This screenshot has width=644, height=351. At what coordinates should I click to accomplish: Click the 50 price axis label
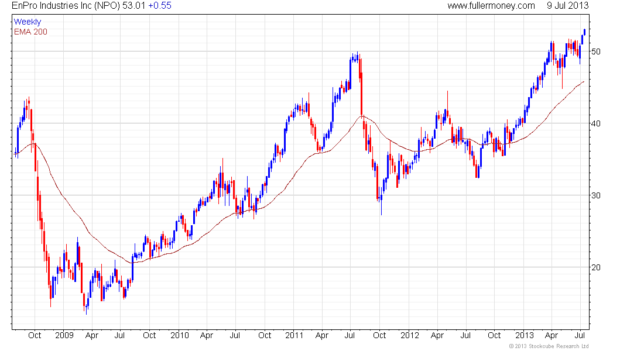595,51
